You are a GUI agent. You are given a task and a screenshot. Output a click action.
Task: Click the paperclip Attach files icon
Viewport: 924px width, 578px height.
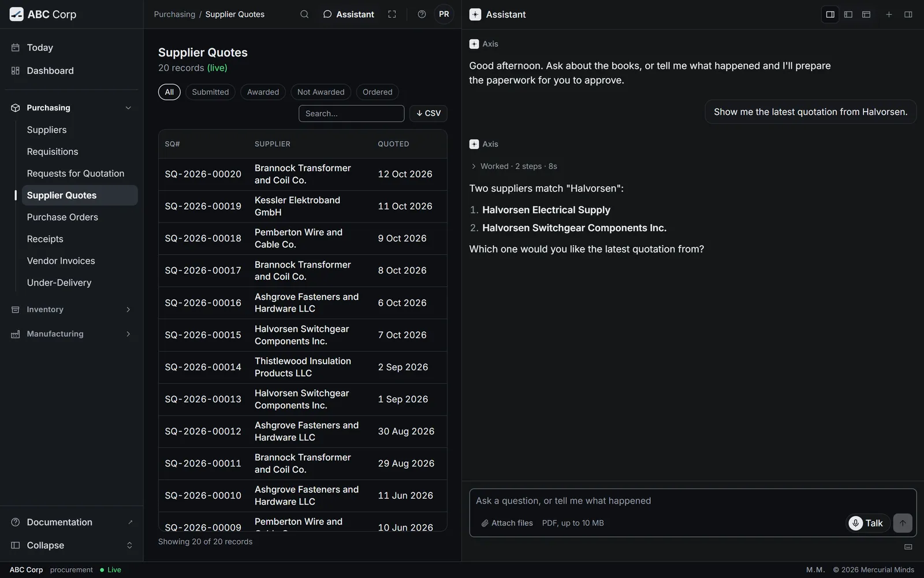point(485,523)
